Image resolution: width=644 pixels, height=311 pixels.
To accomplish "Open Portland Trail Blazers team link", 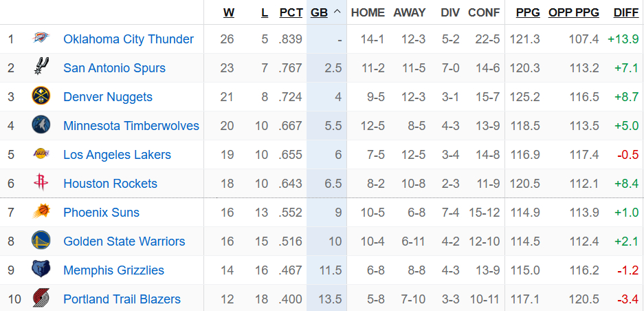I will click(122, 299).
